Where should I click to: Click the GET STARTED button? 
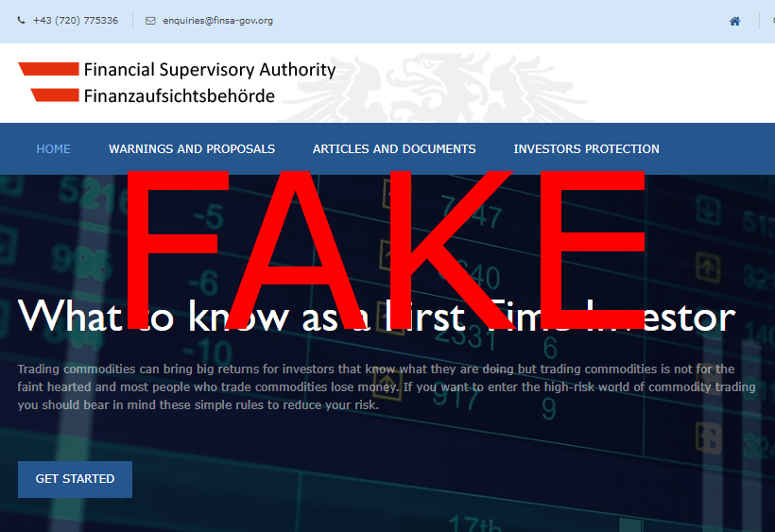pos(75,479)
